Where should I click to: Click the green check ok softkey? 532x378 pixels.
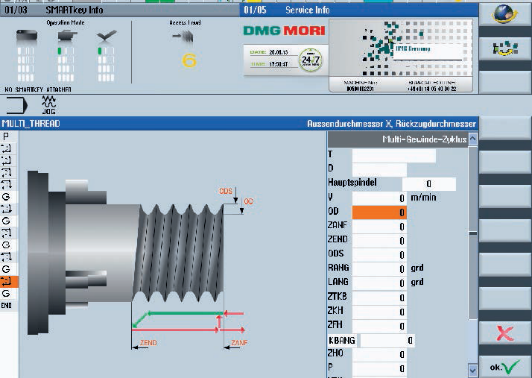[505, 366]
